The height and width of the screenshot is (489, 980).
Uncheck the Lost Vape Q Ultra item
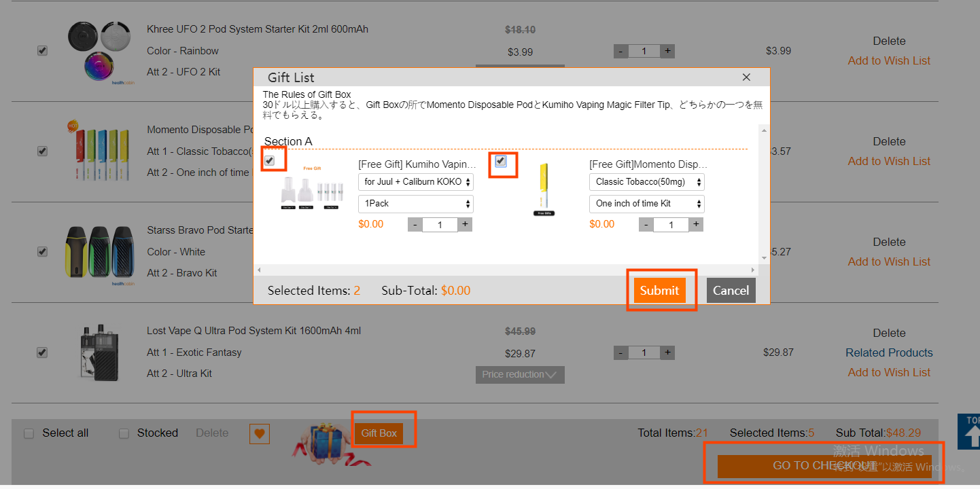pos(42,352)
